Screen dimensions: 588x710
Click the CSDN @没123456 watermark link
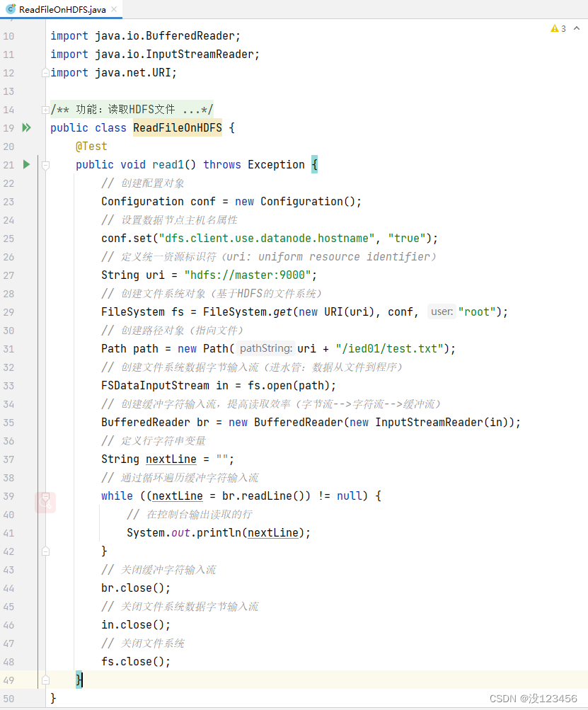(535, 698)
